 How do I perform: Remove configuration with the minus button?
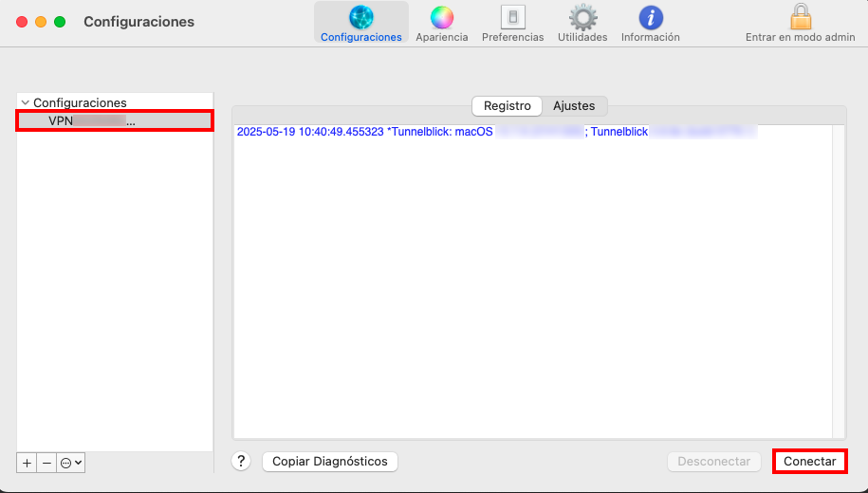46,463
